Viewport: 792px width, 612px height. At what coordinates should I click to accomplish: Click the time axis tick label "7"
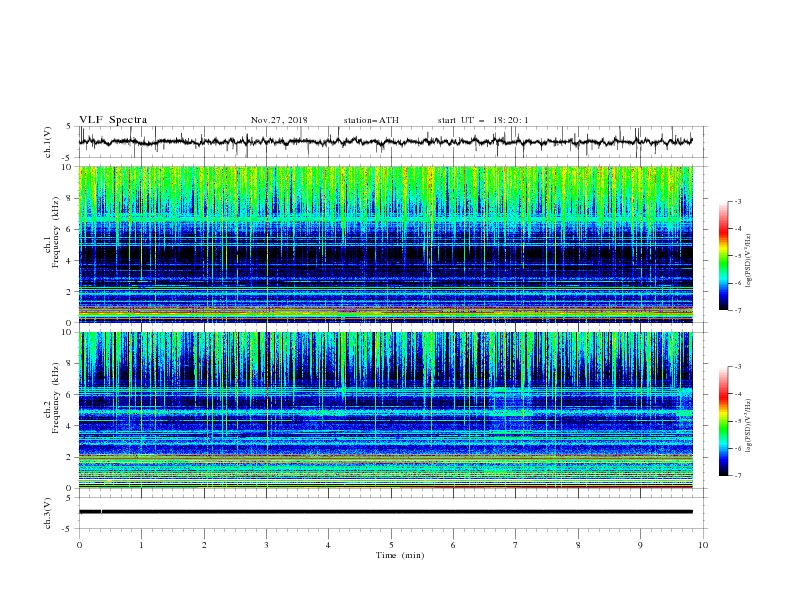(x=516, y=545)
